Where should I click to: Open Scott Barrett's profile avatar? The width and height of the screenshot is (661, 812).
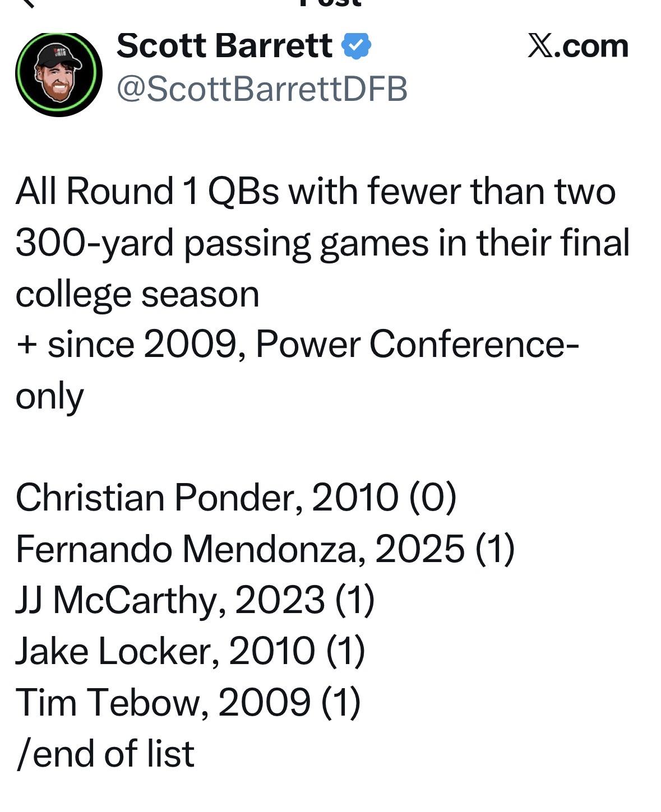pyautogui.click(x=58, y=74)
